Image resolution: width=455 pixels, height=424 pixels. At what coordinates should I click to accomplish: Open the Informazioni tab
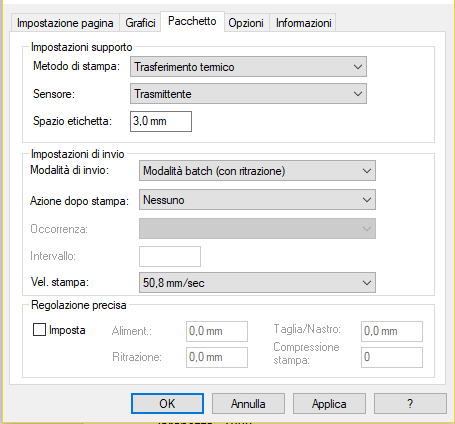303,23
